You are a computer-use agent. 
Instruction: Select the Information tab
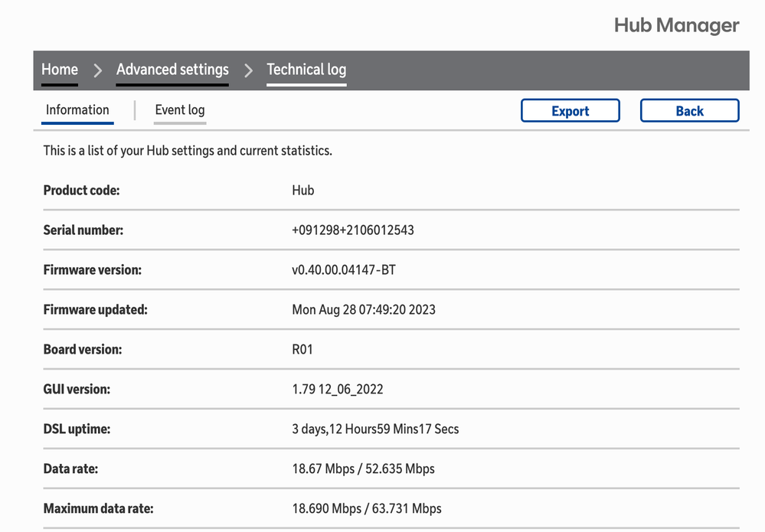tap(77, 110)
